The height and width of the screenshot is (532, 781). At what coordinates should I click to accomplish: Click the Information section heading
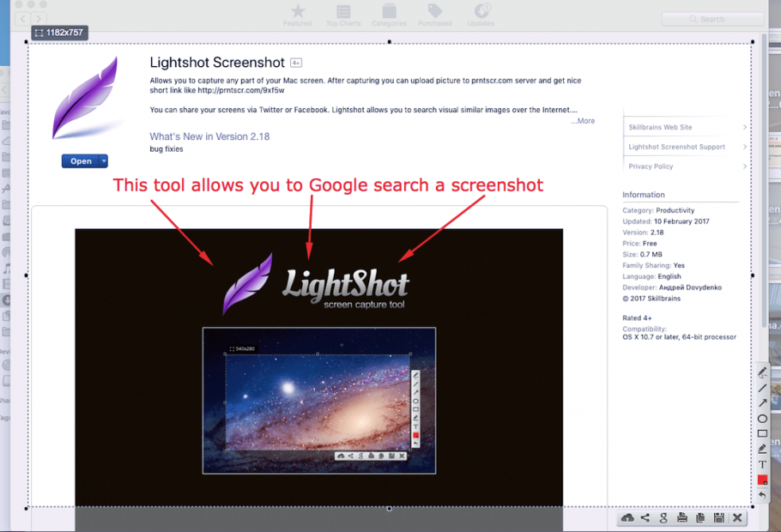pyautogui.click(x=643, y=195)
